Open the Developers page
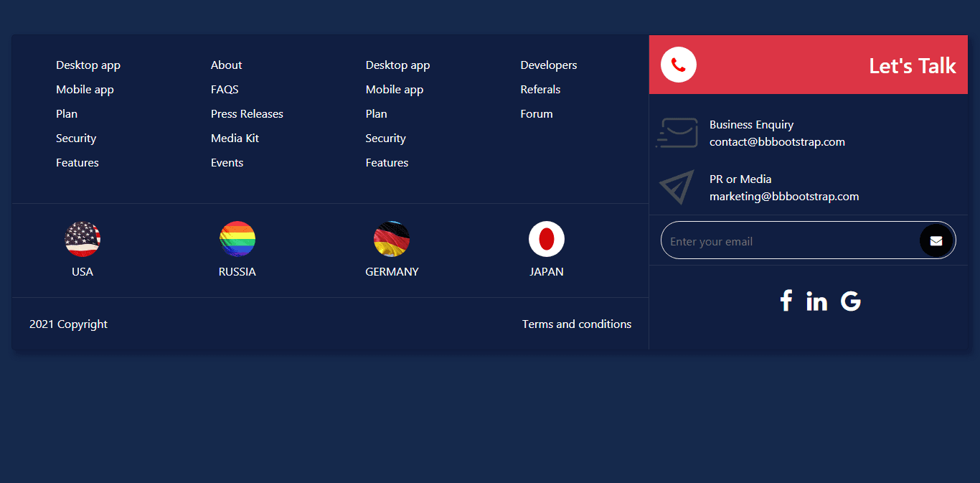The width and height of the screenshot is (980, 483). [548, 65]
